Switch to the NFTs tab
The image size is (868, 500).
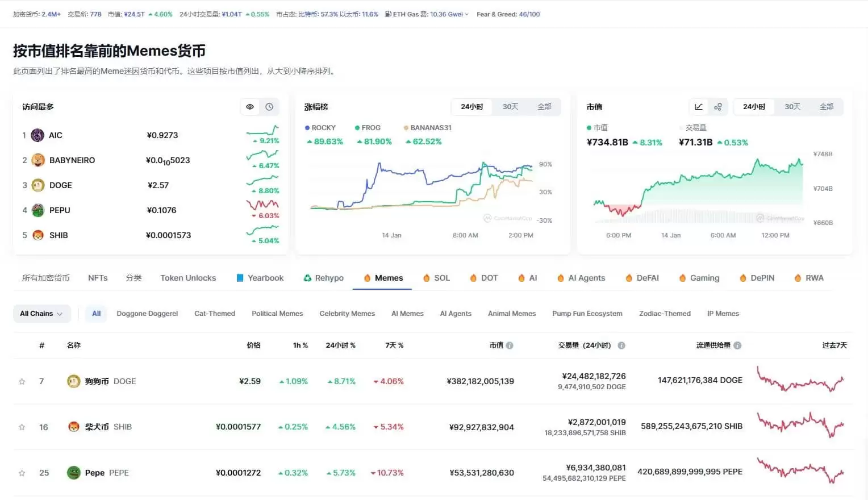[x=98, y=278]
